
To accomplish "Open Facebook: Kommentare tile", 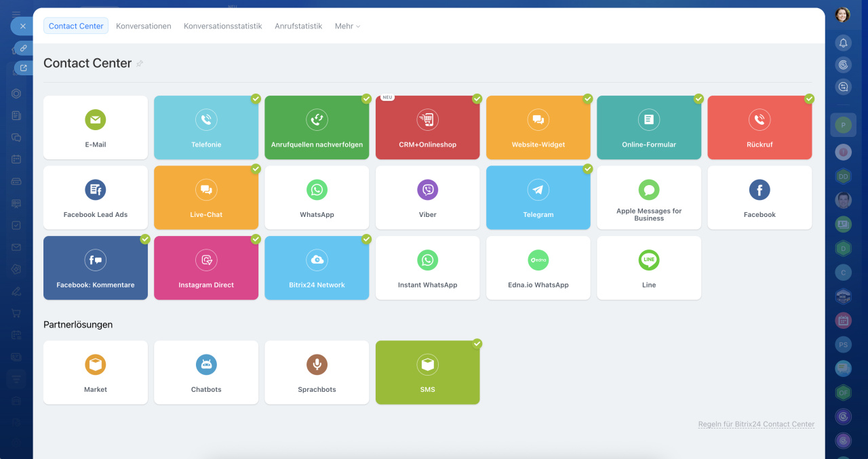I will click(96, 268).
